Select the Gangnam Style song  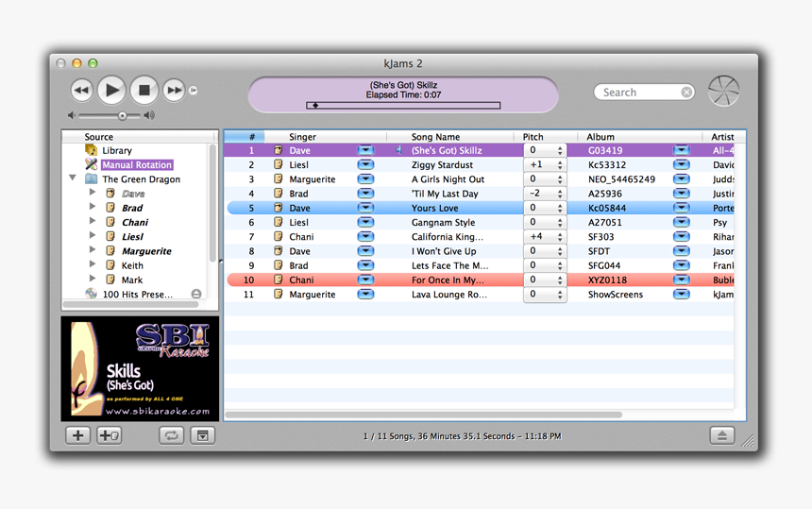[x=443, y=222]
